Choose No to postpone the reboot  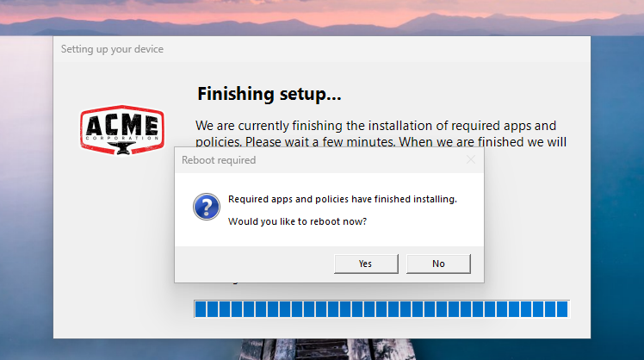438,264
